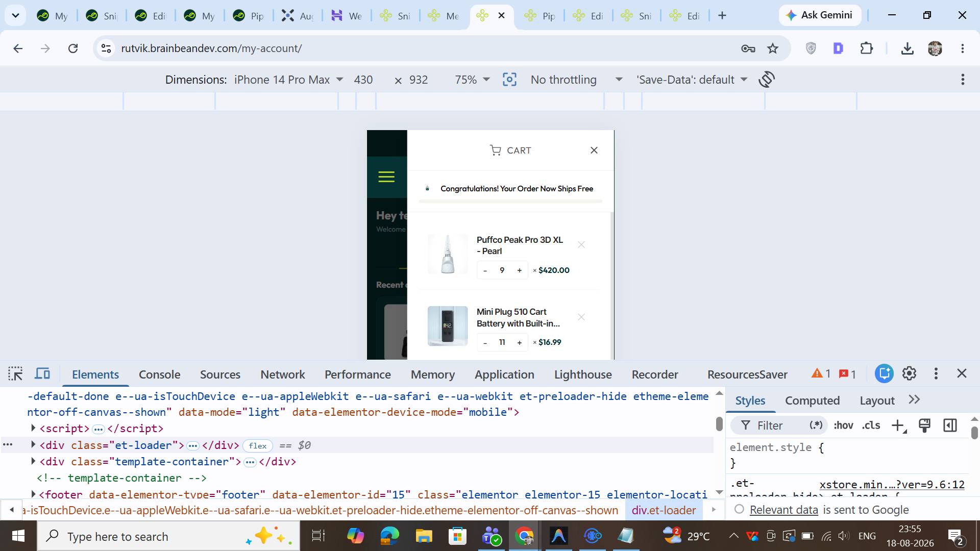
Task: Click the Windows Start button
Action: (x=18, y=536)
